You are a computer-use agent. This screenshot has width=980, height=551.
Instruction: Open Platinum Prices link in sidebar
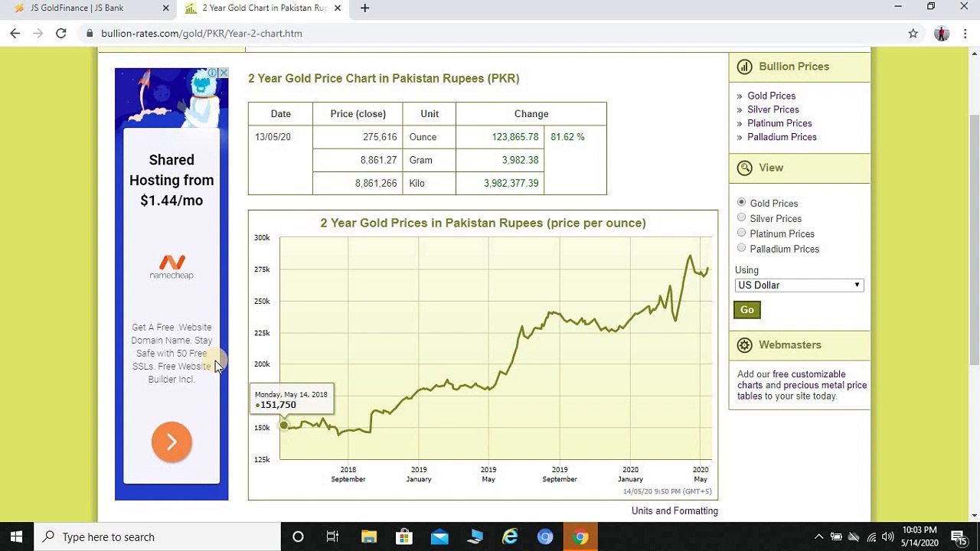779,123
